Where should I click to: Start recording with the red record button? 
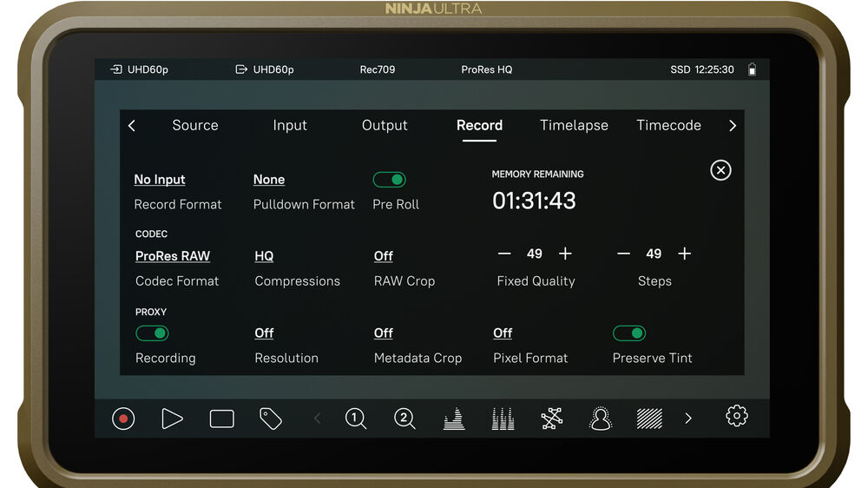click(123, 419)
